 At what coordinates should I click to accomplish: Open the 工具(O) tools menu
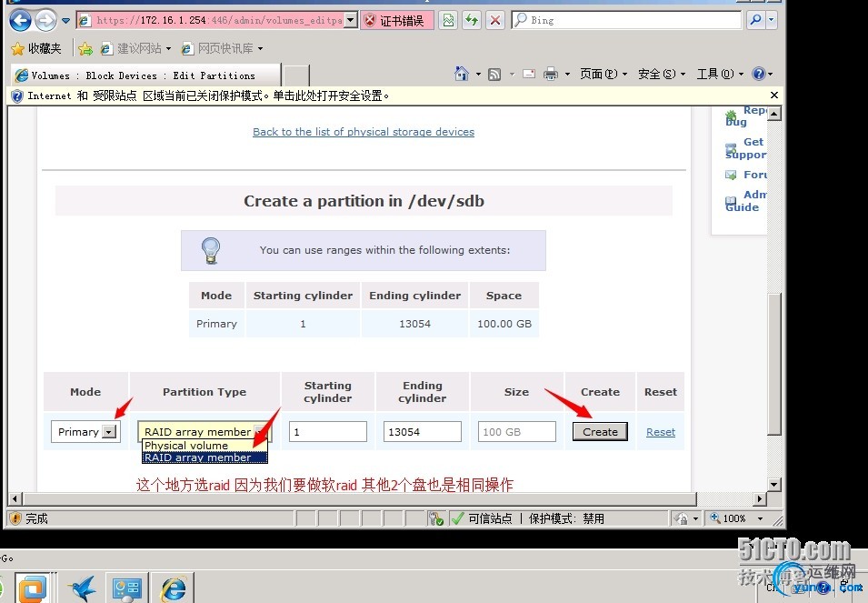[x=720, y=74]
